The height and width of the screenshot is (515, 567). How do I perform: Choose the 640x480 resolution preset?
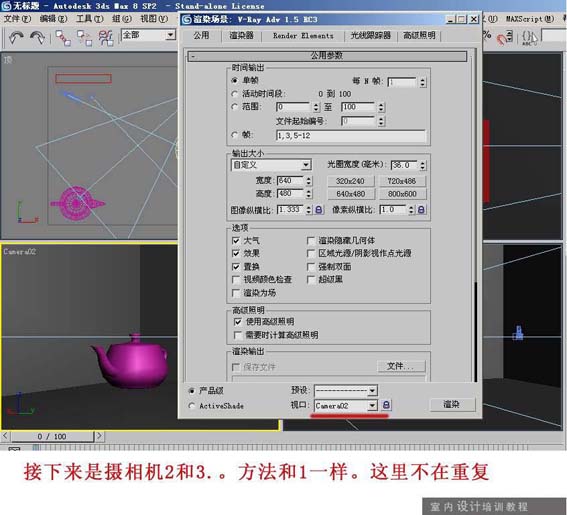pos(350,194)
